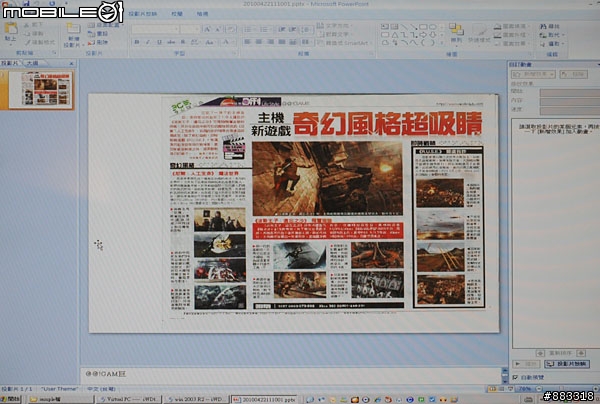The width and height of the screenshot is (600, 404).
Task: Open the Slide Show ribbon tab
Action: coord(142,14)
